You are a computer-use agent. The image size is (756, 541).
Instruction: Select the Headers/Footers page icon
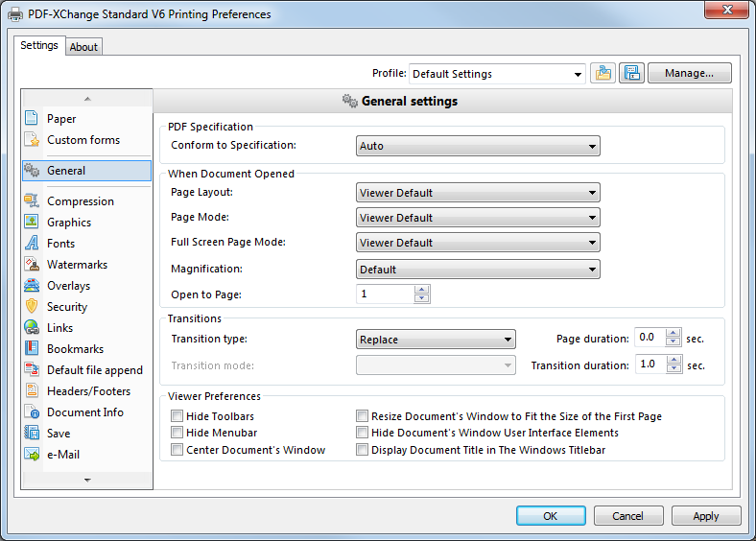click(x=32, y=390)
